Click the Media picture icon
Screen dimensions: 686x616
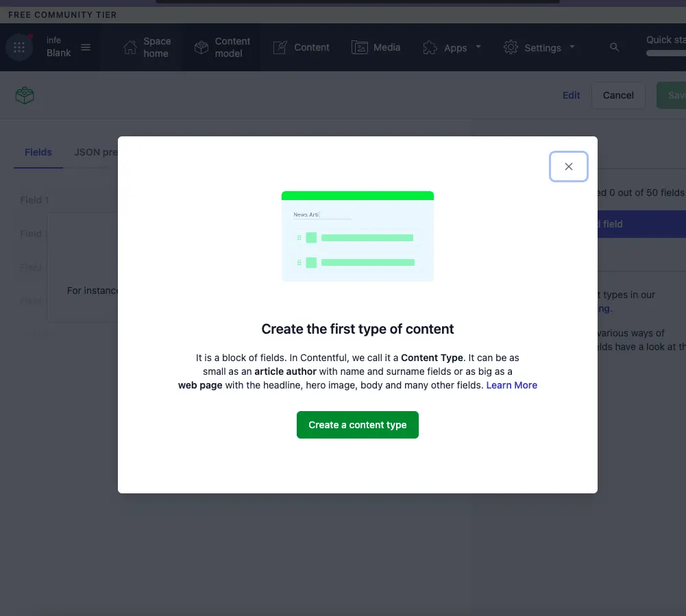[x=359, y=47]
